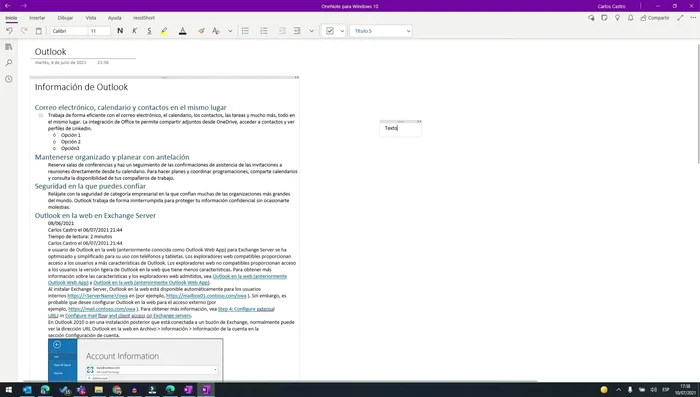Switch to the Inicio tab
Screen dimensions: 700x397
coord(11,18)
